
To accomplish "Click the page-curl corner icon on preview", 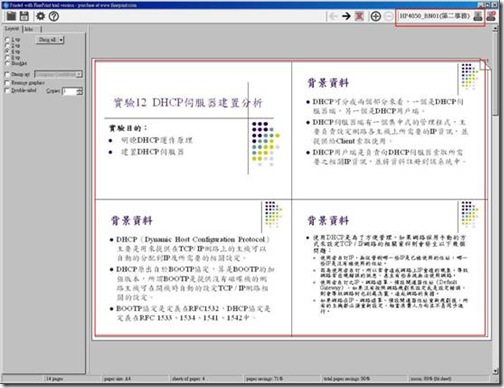I will (485, 65).
